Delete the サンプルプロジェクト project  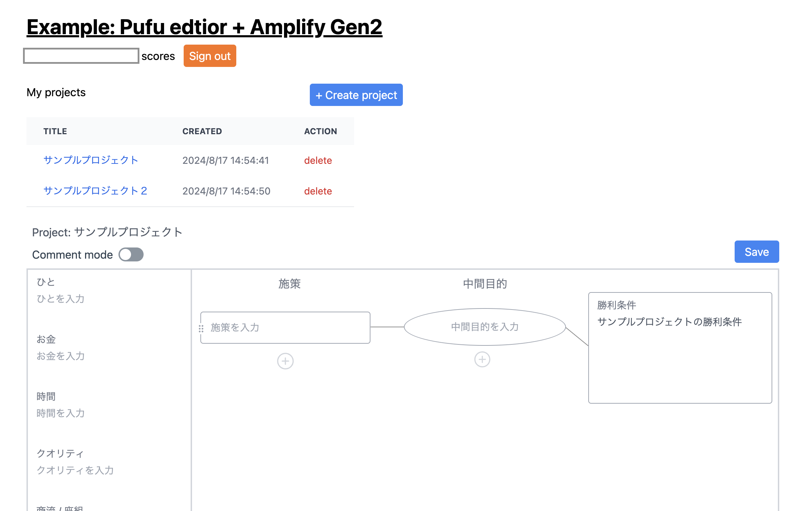coord(317,160)
